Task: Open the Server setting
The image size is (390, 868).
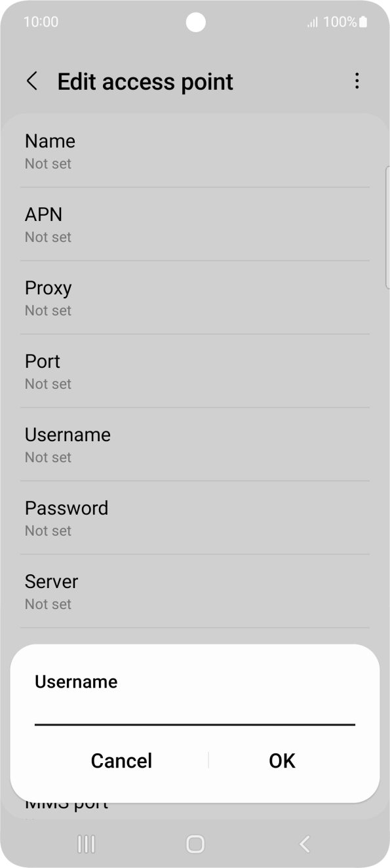Action: coord(195,591)
